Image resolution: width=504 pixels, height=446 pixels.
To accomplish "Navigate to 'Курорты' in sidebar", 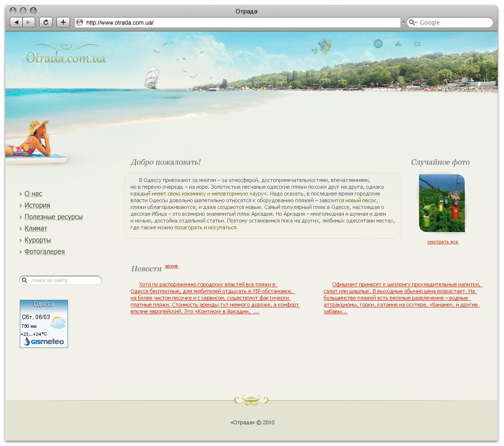I will coord(38,240).
